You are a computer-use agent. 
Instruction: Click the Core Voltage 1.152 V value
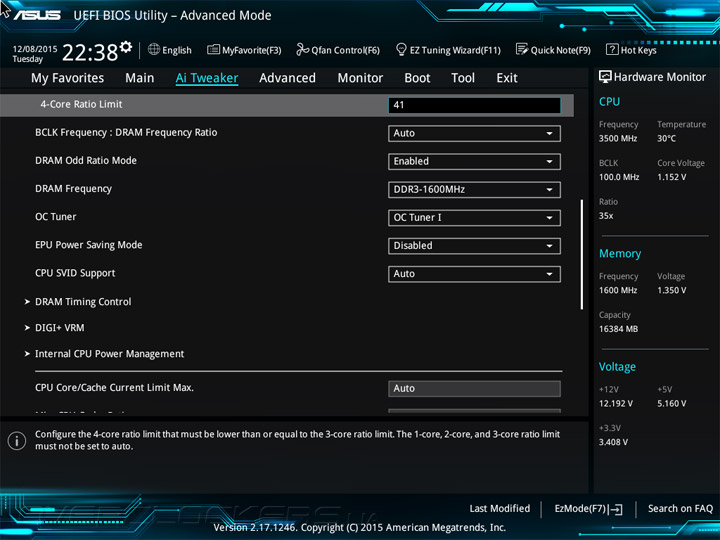click(x=671, y=177)
